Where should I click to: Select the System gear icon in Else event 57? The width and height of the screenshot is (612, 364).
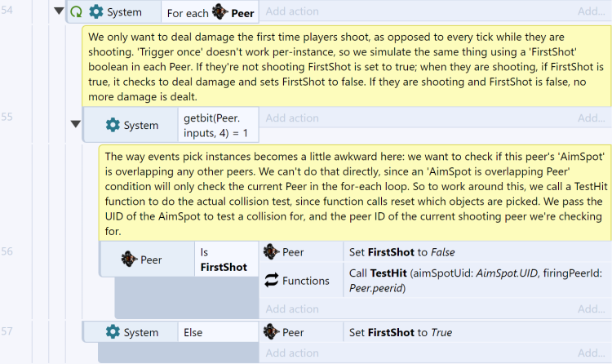pyautogui.click(x=113, y=332)
